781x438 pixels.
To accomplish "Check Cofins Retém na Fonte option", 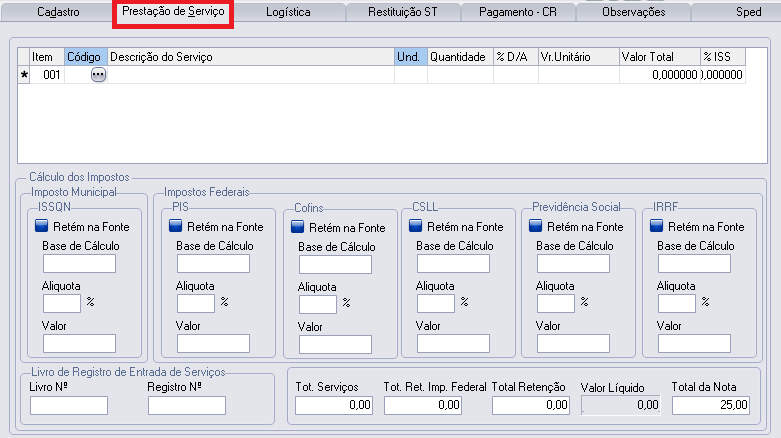I will pos(298,228).
